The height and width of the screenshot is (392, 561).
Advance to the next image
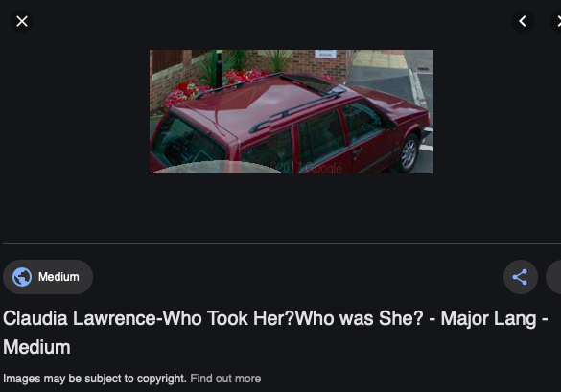[x=556, y=21]
